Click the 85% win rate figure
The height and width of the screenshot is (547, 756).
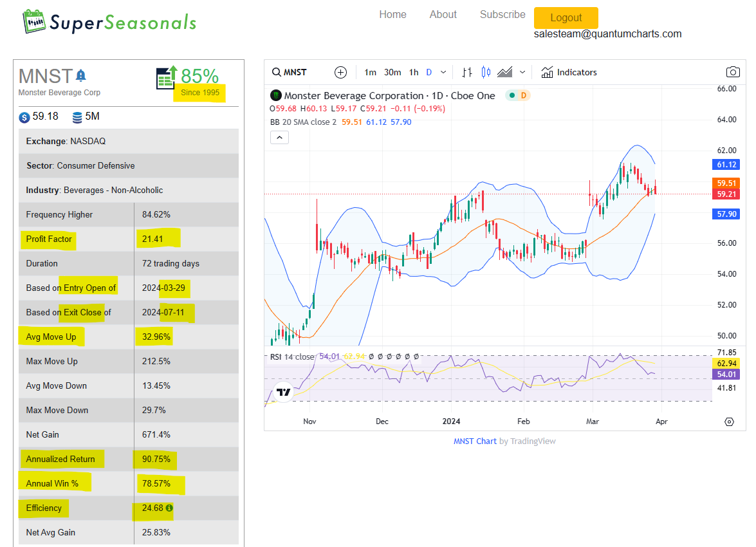(199, 76)
